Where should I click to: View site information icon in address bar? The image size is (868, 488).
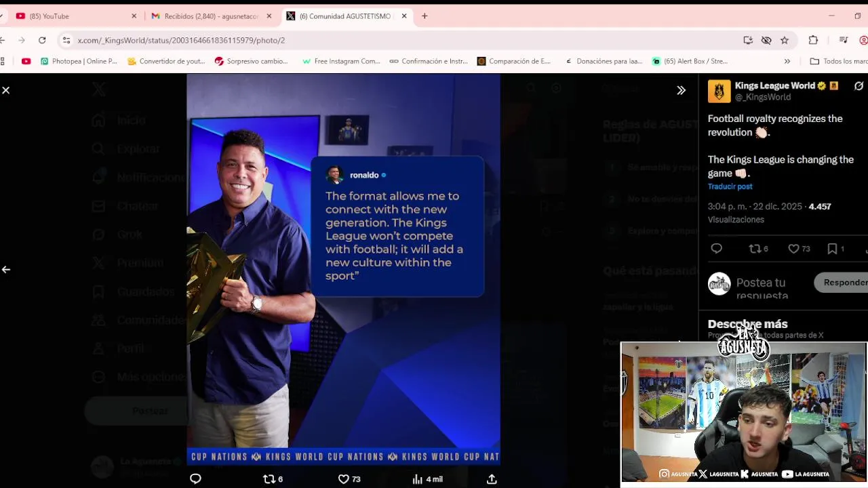[x=66, y=41]
